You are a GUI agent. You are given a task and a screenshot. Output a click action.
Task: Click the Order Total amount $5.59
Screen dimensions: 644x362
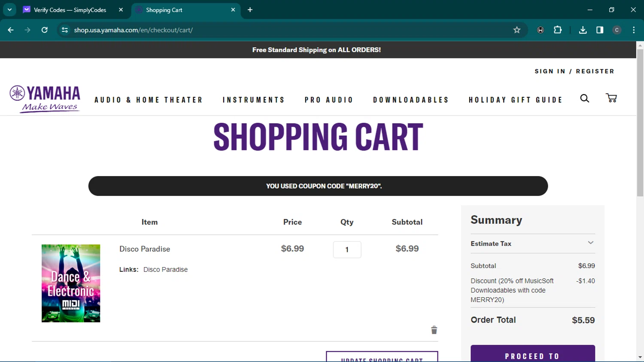583,320
